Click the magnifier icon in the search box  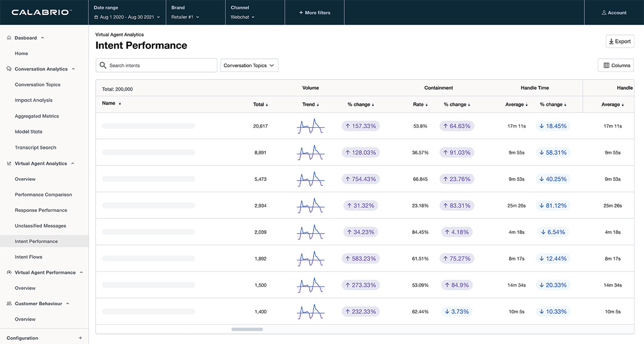click(103, 65)
